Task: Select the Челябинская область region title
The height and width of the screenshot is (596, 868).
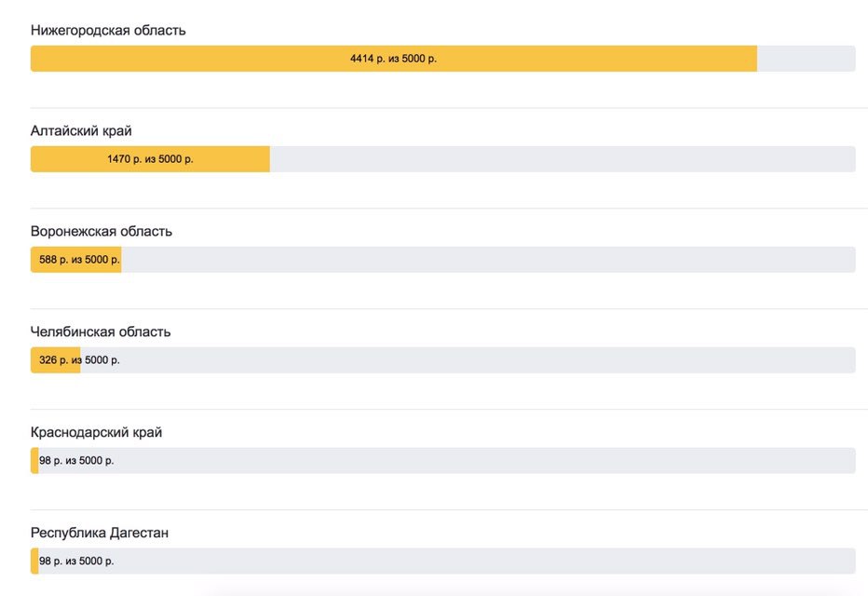Action: click(x=101, y=332)
